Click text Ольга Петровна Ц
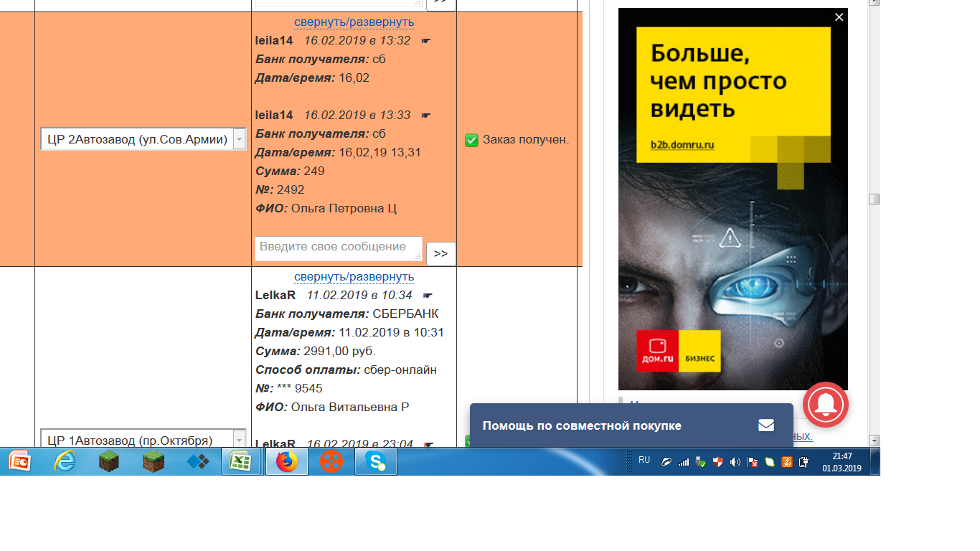This screenshot has width=980, height=551. click(x=344, y=209)
